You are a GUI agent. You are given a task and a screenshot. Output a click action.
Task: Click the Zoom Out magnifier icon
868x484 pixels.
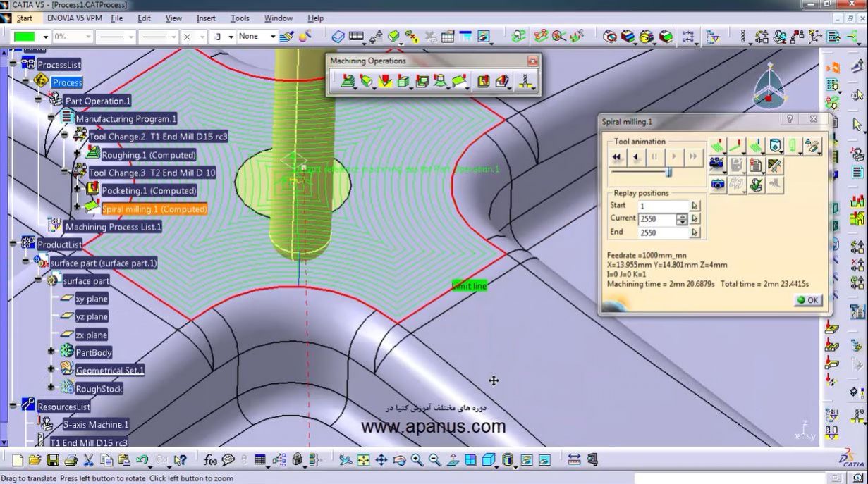(x=434, y=460)
